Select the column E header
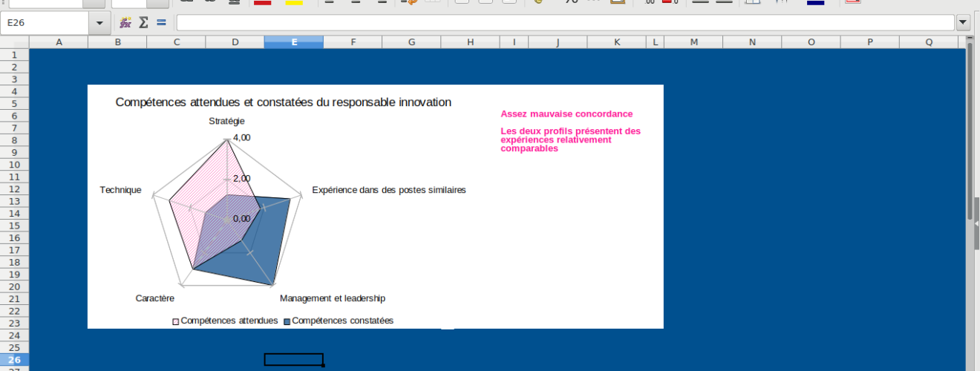The image size is (980, 371). click(x=294, y=42)
